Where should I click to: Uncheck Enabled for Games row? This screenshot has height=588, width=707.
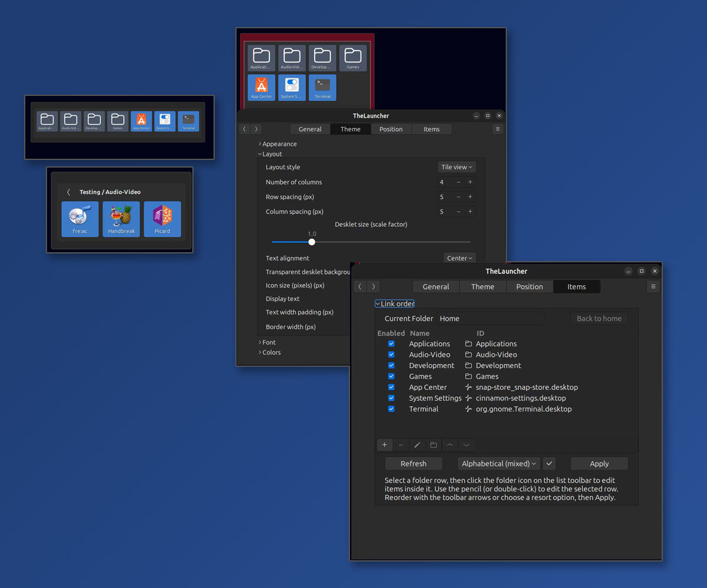(x=391, y=376)
